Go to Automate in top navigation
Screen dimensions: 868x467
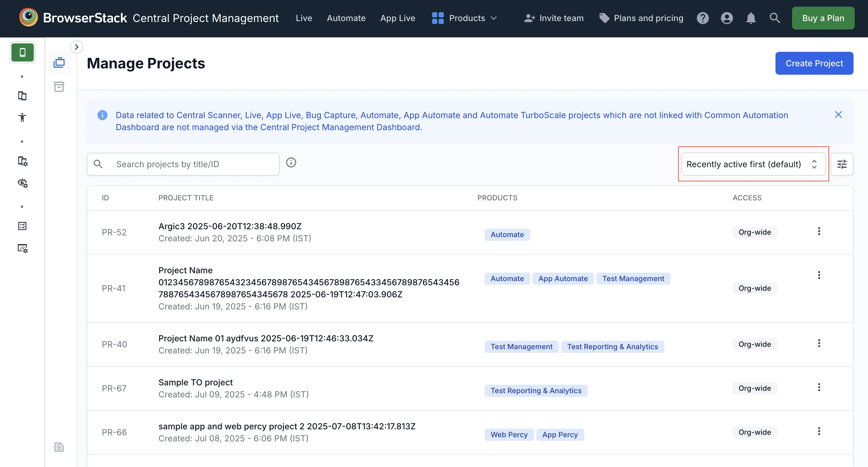click(x=346, y=18)
